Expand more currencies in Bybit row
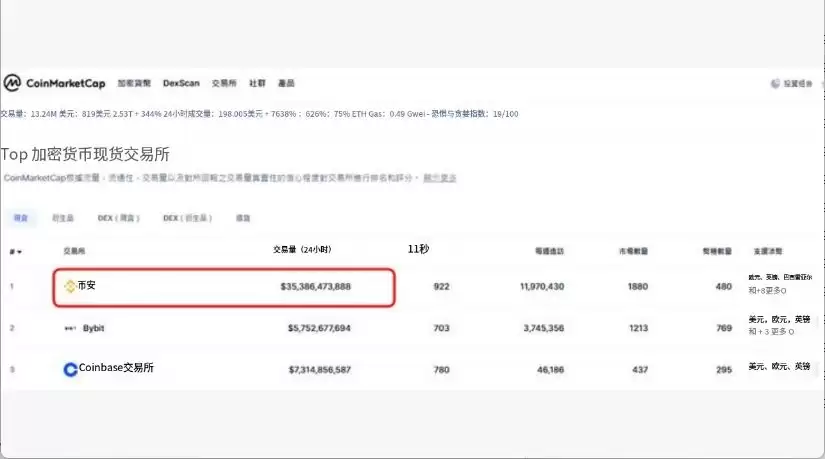 pyautogui.click(x=769, y=331)
